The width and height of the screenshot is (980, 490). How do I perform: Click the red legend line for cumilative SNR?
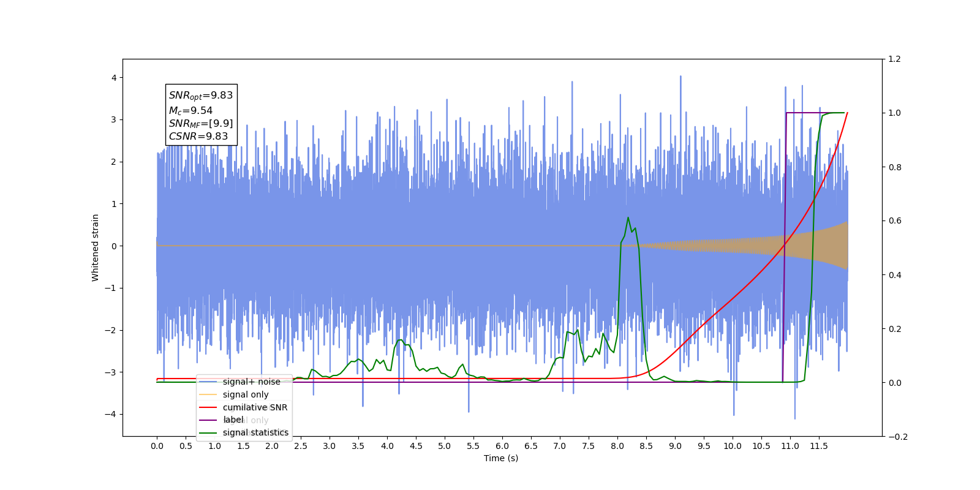pyautogui.click(x=208, y=407)
